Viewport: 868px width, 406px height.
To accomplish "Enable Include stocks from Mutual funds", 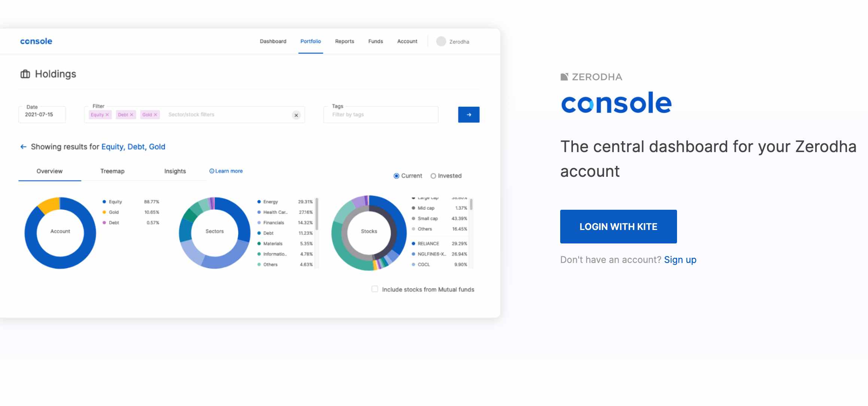I will click(375, 288).
